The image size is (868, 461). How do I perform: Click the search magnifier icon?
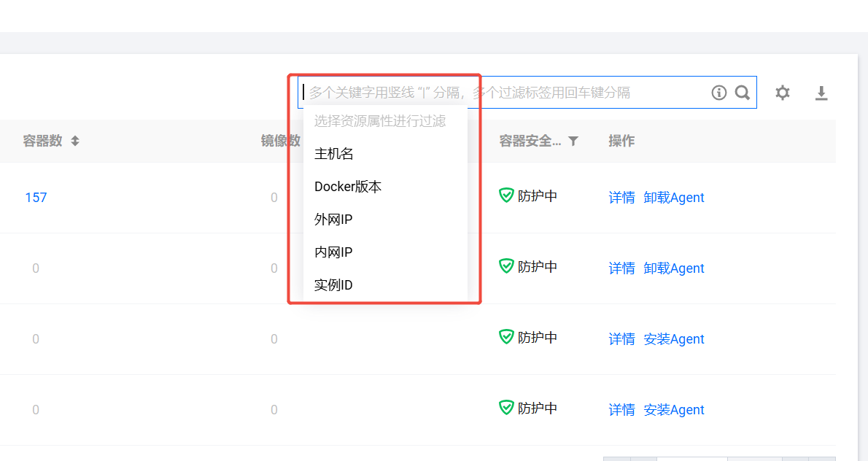click(x=743, y=93)
